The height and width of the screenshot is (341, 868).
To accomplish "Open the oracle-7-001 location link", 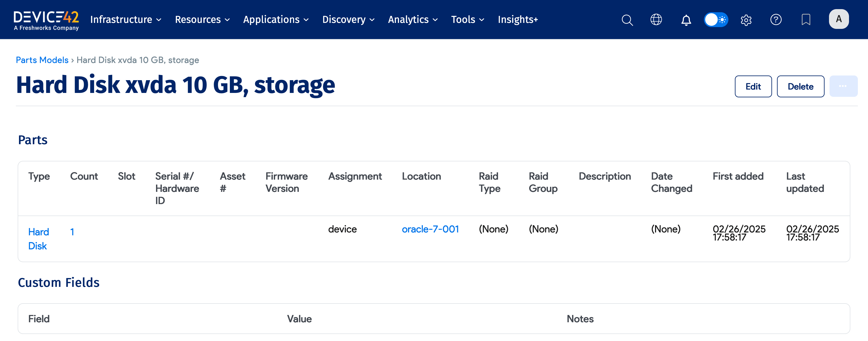I will click(430, 229).
